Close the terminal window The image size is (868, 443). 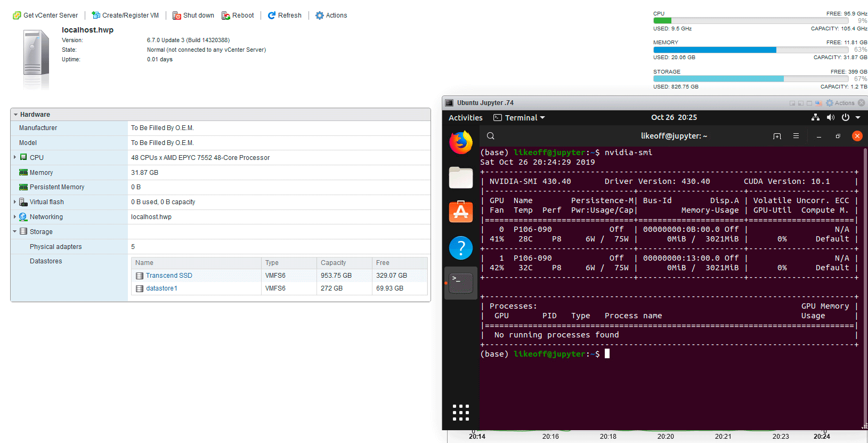coord(857,136)
